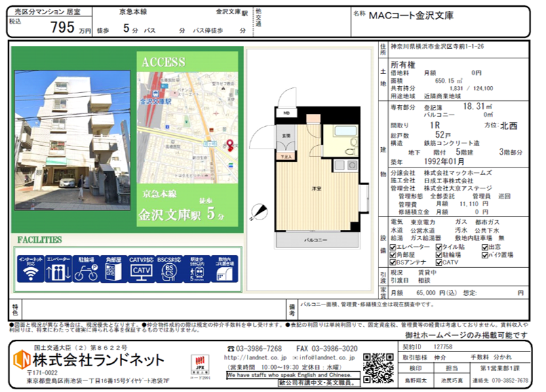Click the QR code in the footer
546x392 pixels.
378,367
